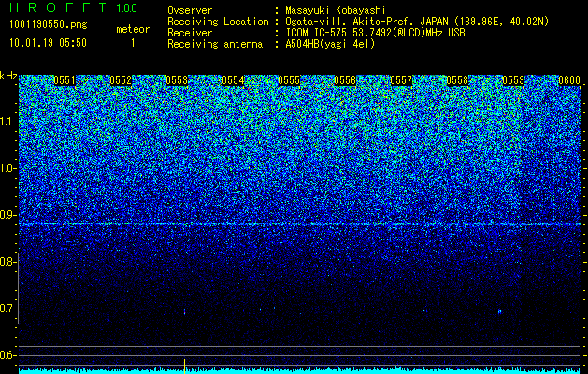
Task: Click the 1.0 frequency axis label
Action: pos(8,168)
